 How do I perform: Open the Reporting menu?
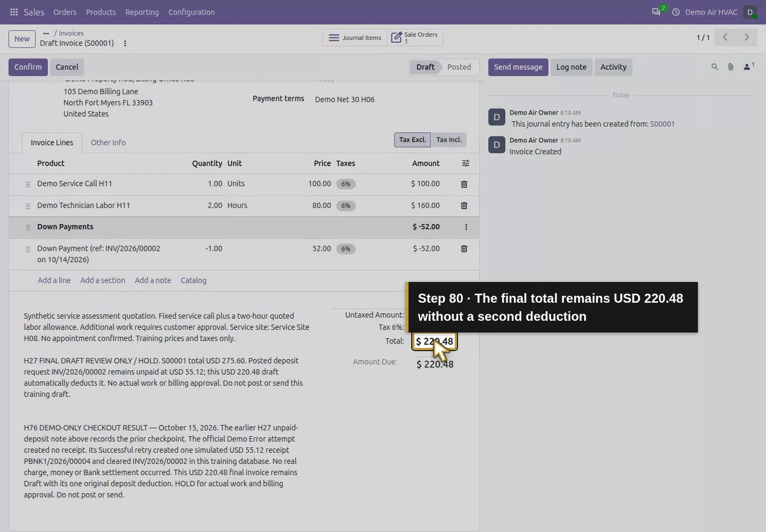point(142,12)
